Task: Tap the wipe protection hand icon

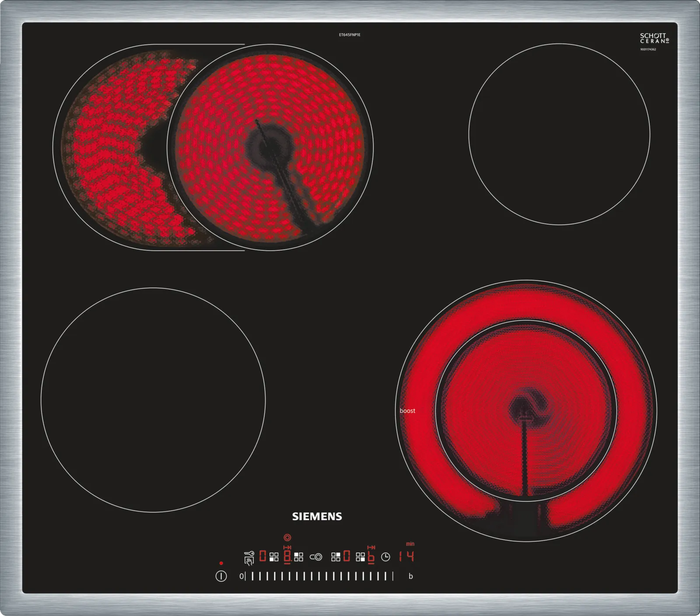Action: click(x=248, y=561)
